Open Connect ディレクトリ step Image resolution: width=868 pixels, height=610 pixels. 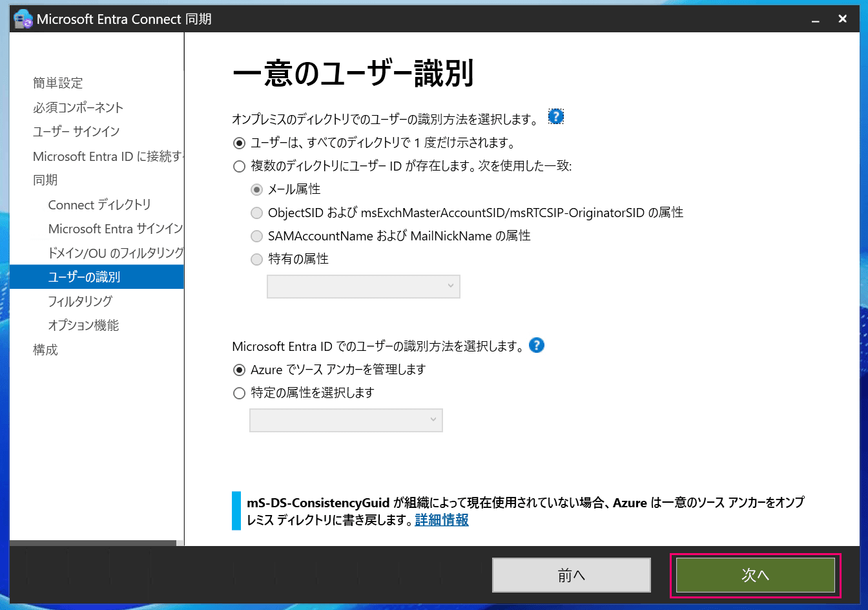[x=99, y=205]
